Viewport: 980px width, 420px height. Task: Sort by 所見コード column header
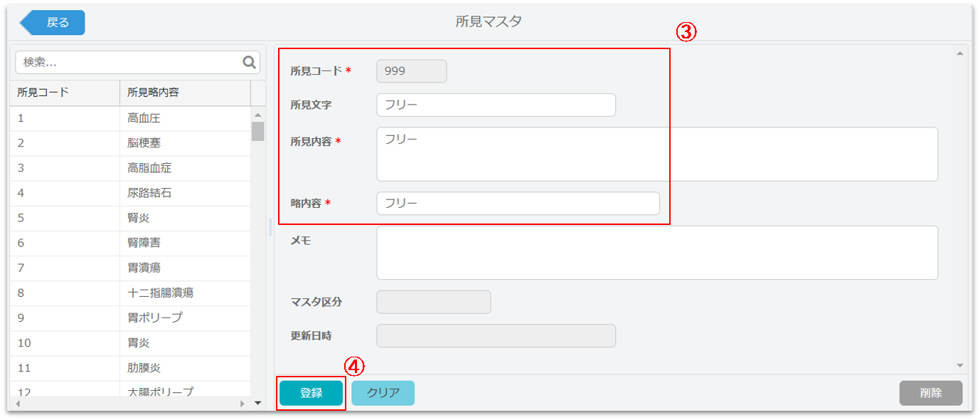pos(64,93)
